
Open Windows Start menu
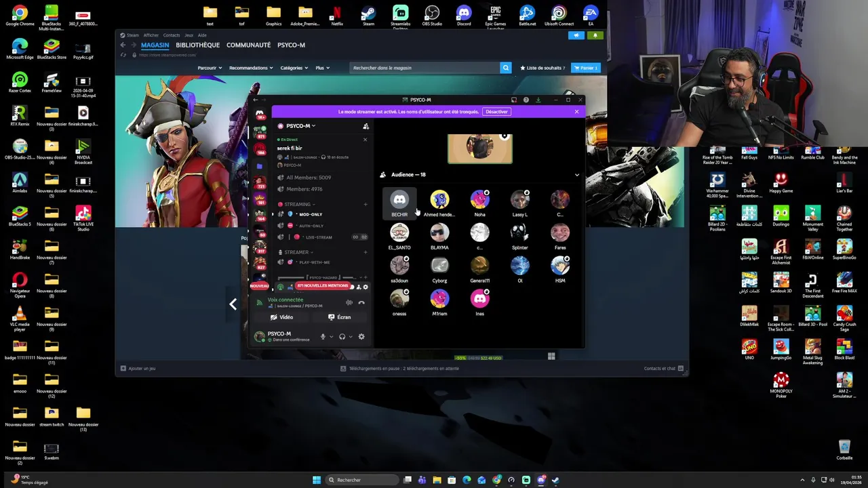click(x=317, y=480)
